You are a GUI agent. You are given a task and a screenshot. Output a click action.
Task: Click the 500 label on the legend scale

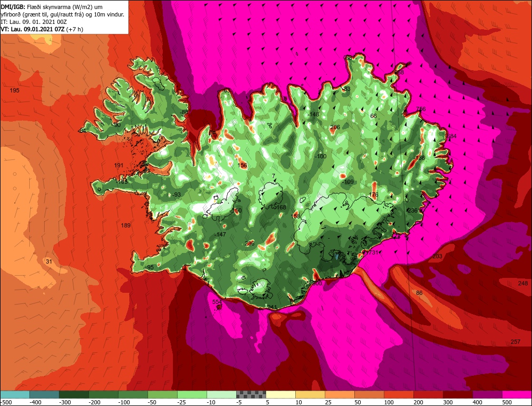coord(507,402)
